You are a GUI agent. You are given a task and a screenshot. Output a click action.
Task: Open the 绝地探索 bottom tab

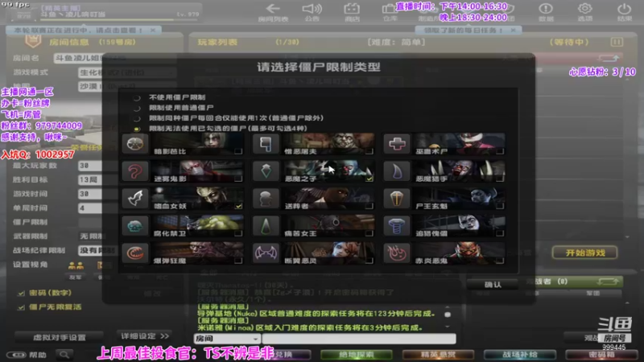pos(356,355)
